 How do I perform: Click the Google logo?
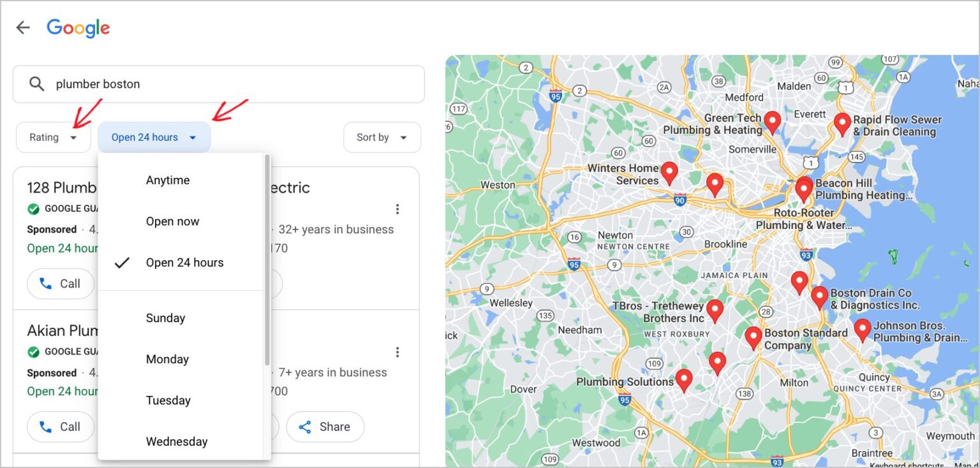(78, 27)
